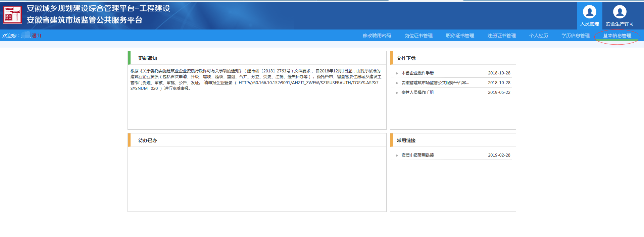Click the 更新通知 panel header
Image resolution: width=644 pixels, height=237 pixels.
click(x=148, y=58)
